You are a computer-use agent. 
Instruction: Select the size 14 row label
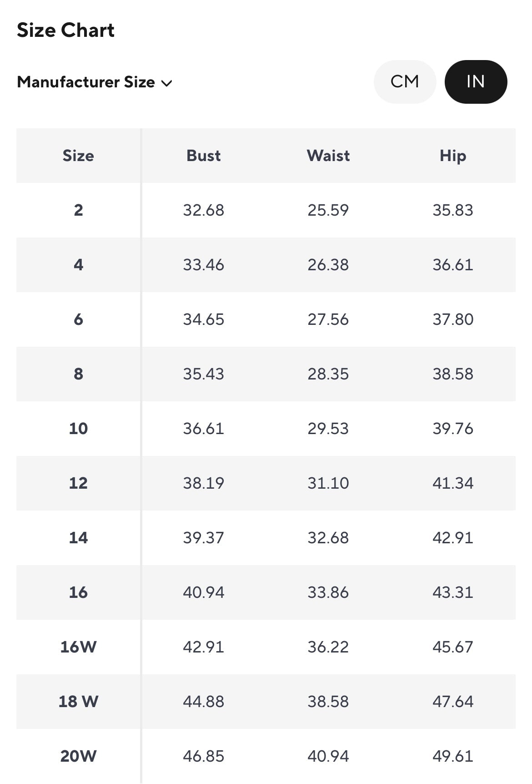[x=78, y=538]
